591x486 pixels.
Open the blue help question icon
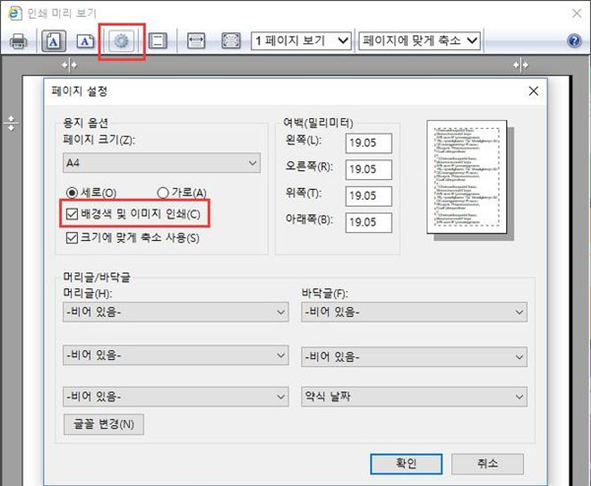click(x=574, y=41)
